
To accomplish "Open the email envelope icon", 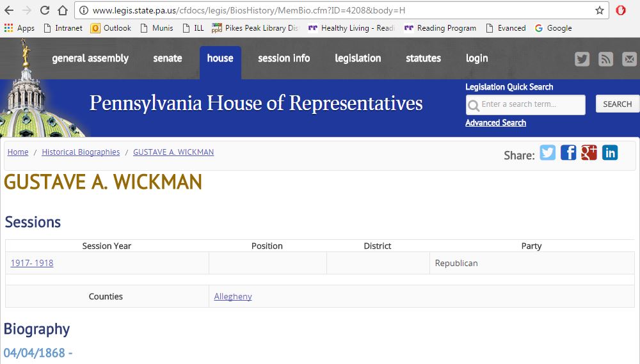I will [629, 59].
